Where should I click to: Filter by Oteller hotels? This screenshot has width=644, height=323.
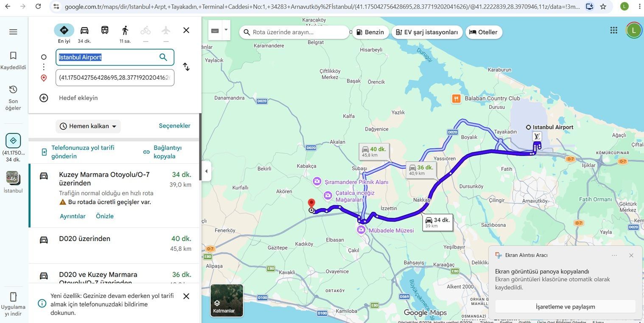coord(484,32)
